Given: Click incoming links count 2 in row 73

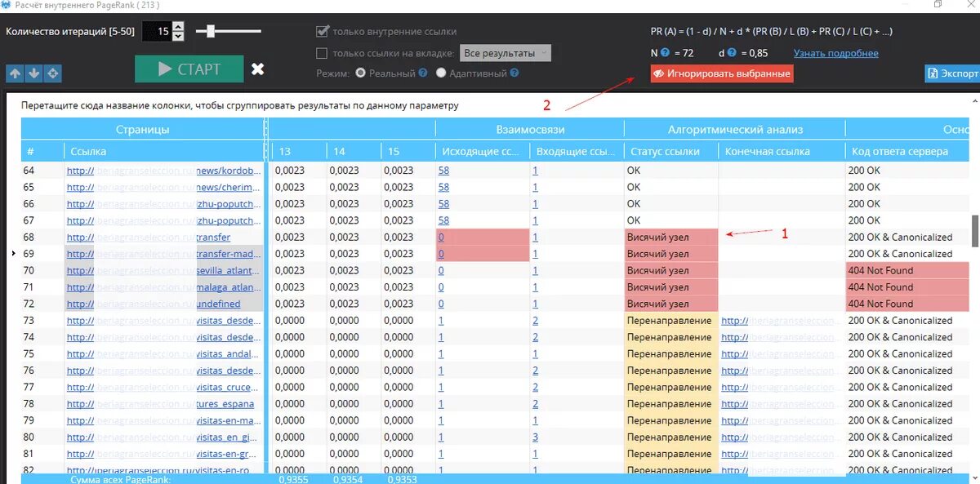Looking at the screenshot, I should pyautogui.click(x=536, y=321).
